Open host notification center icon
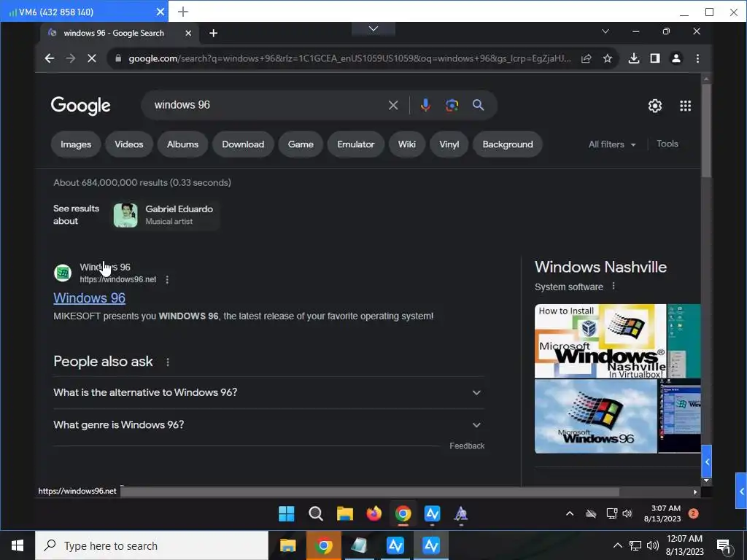Image resolution: width=747 pixels, height=560 pixels. click(x=724, y=546)
